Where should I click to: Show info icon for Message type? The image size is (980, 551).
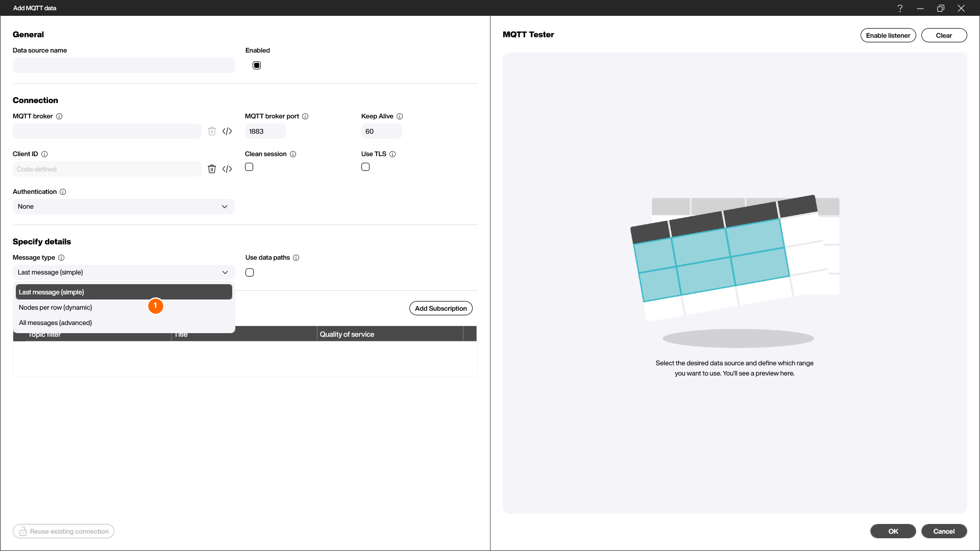coord(61,258)
